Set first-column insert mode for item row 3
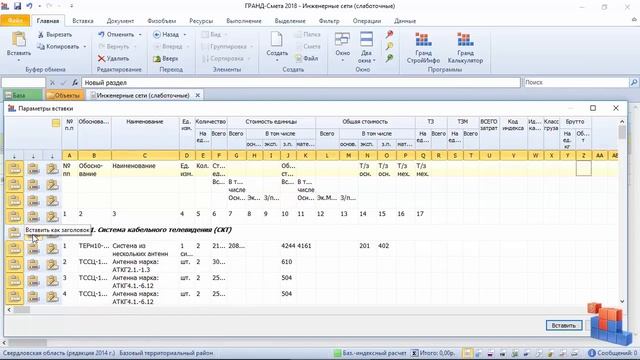Screen dimensions: 640x360 (15, 281)
